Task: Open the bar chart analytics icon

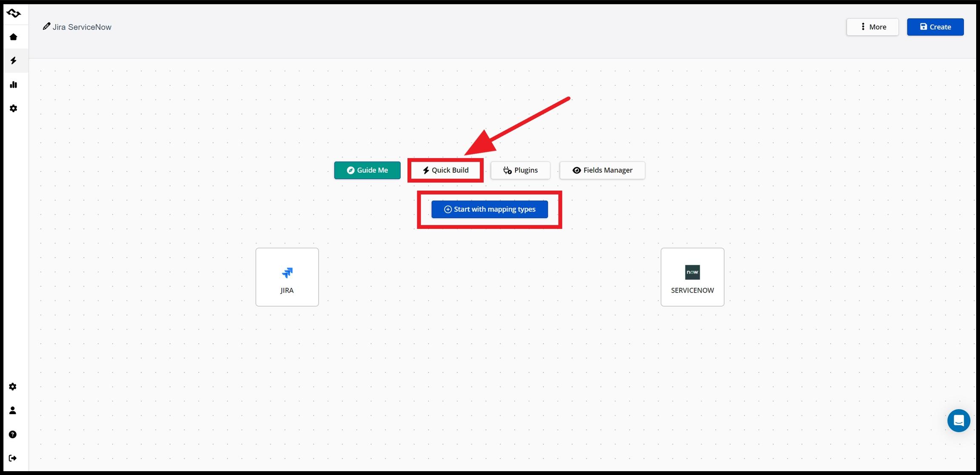Action: point(14,85)
